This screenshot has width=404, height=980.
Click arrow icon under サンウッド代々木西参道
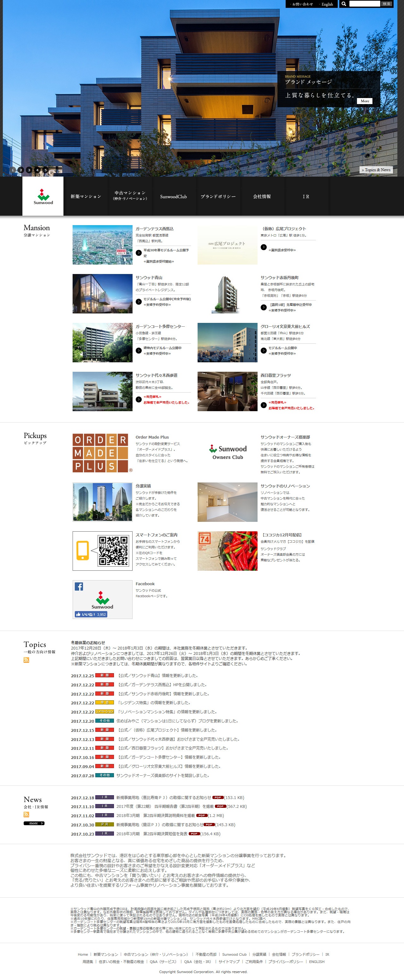(139, 400)
